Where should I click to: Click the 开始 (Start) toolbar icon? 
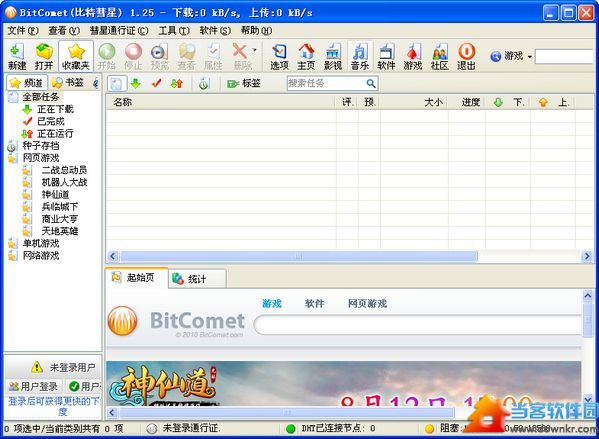pyautogui.click(x=107, y=56)
